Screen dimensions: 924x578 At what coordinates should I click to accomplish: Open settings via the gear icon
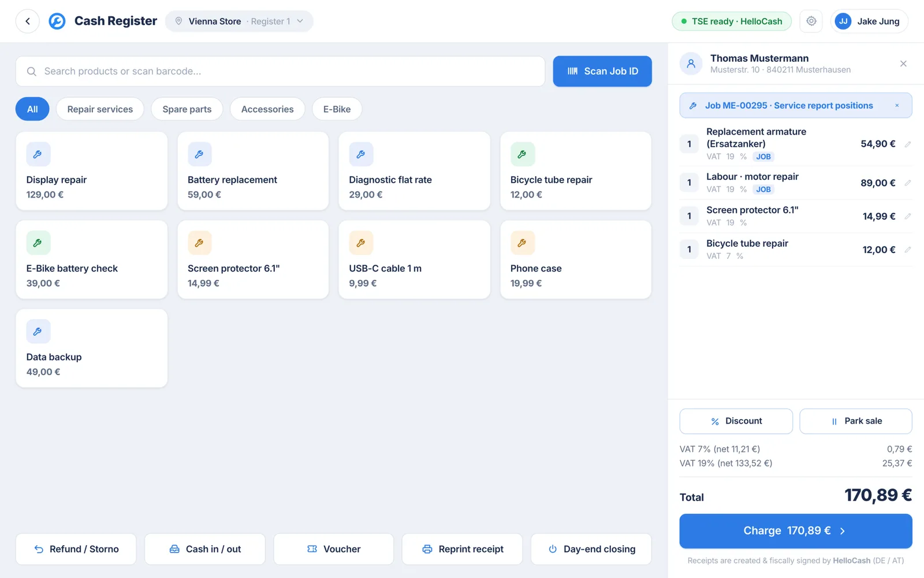pos(811,21)
